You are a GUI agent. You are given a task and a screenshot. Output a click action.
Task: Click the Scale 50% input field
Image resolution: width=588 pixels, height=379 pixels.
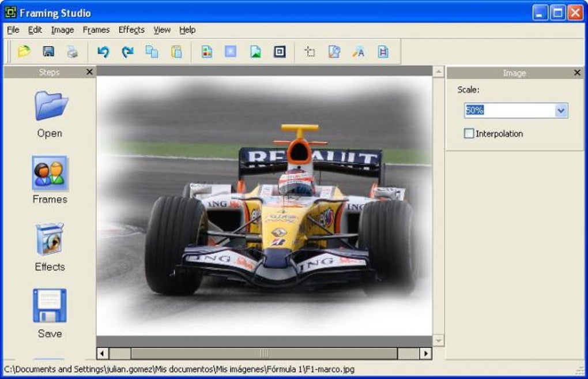click(510, 110)
